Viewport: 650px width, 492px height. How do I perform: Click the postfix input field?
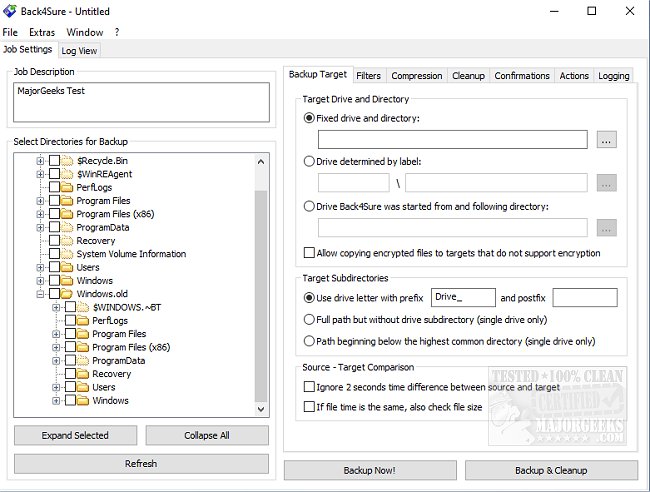point(585,298)
